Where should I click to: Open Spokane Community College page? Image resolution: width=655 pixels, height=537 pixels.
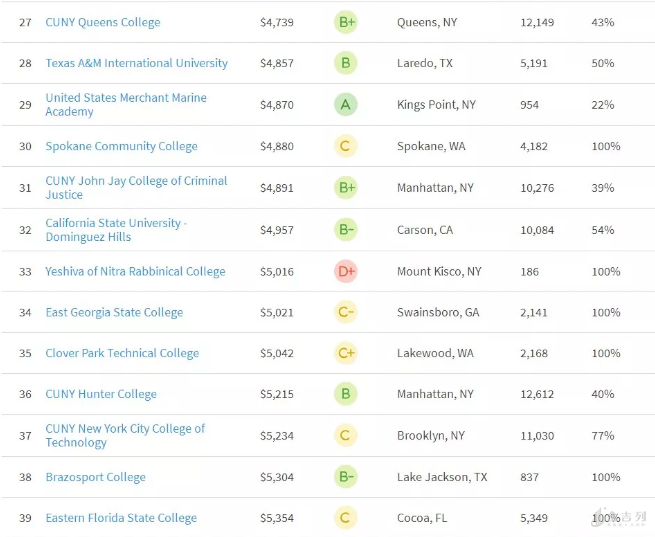[121, 146]
